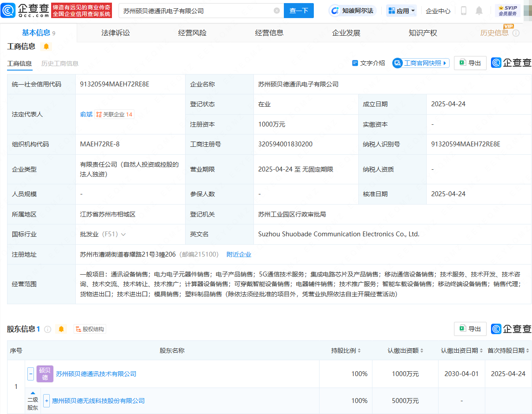Open the 工商官网快照 snapshot
The image size is (532, 414).
[x=421, y=63]
